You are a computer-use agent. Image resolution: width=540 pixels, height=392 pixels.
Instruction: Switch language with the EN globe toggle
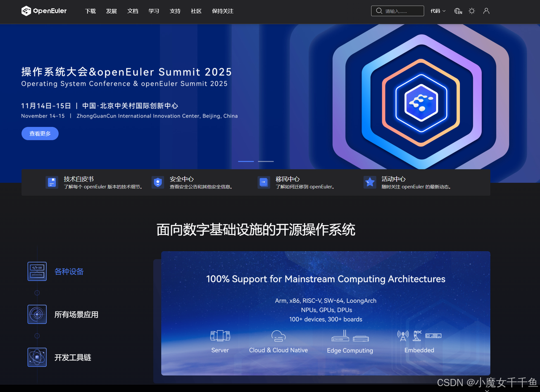coord(458,11)
